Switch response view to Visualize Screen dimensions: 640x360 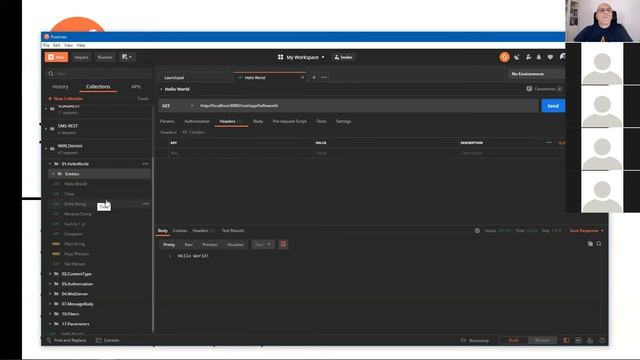coord(235,244)
